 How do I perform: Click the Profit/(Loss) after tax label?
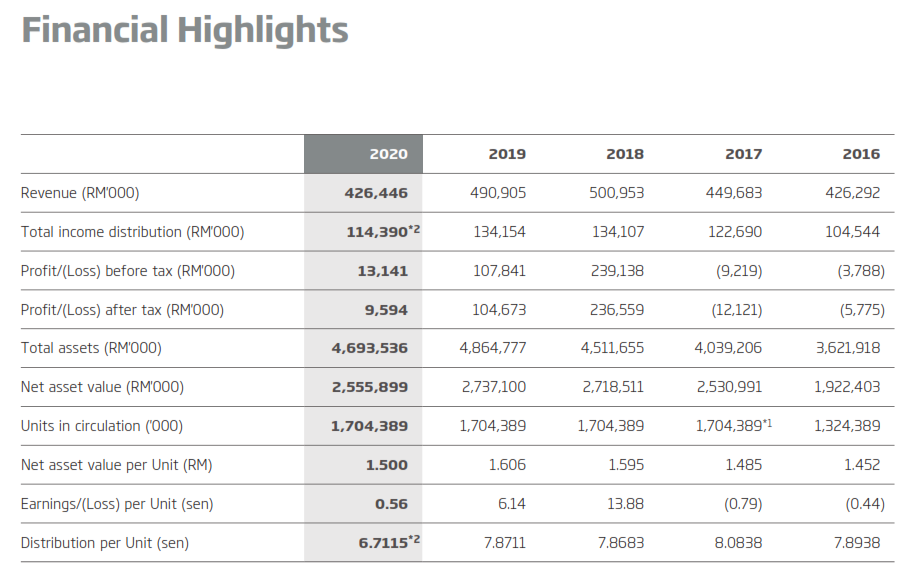click(x=122, y=310)
